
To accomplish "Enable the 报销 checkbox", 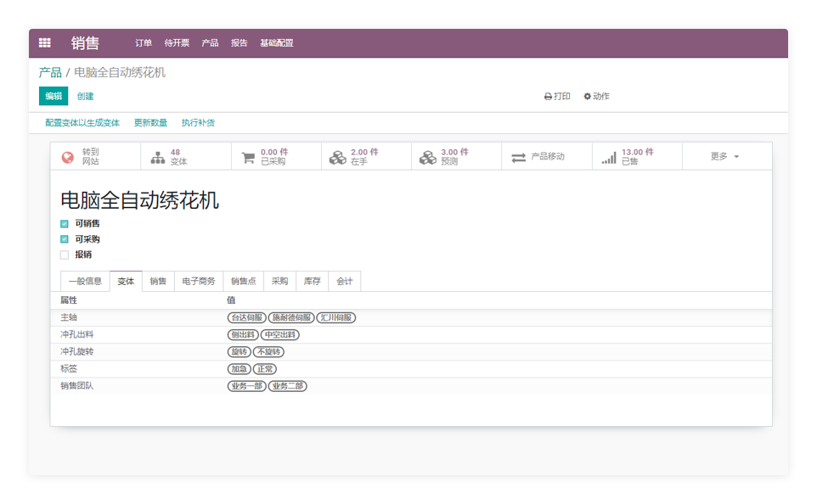I will click(x=65, y=255).
